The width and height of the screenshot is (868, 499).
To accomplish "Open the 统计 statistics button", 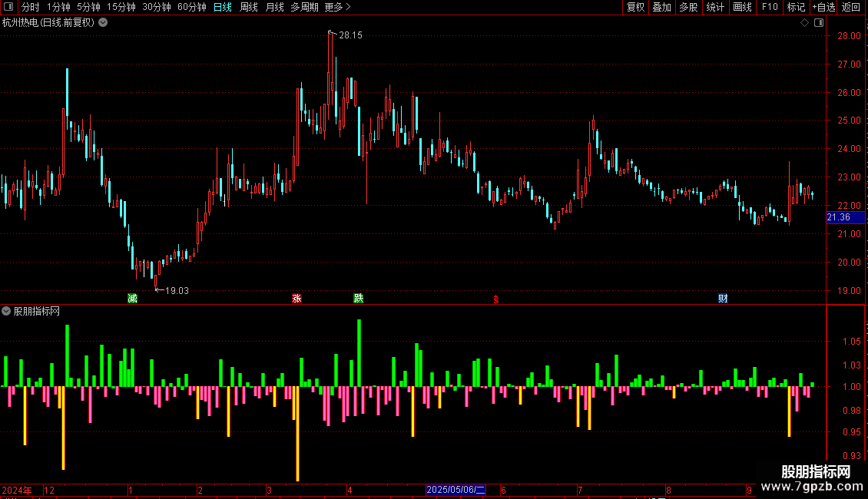I will 715,7.
